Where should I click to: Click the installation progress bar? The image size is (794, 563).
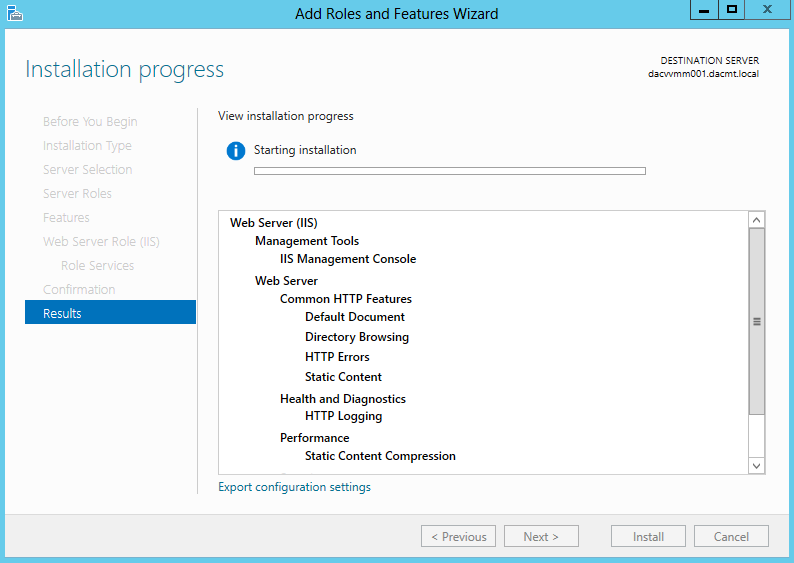click(450, 171)
